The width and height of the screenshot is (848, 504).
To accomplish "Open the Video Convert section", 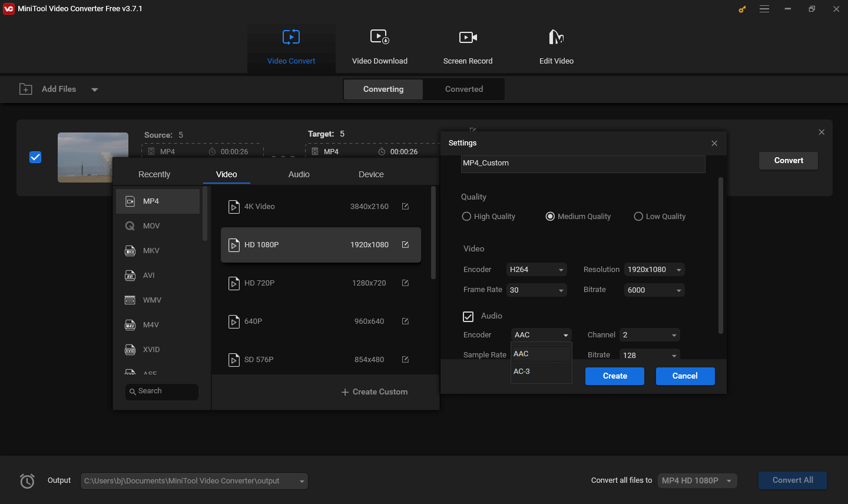I will [291, 48].
